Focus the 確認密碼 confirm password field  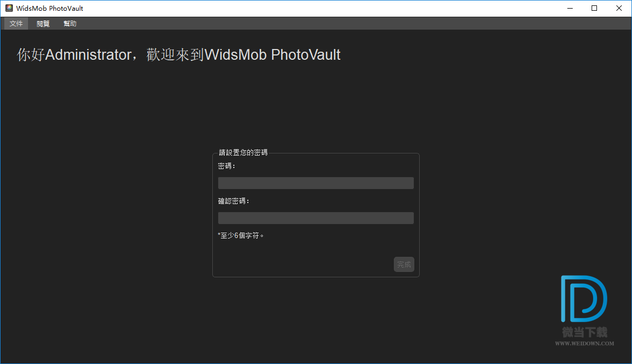click(x=316, y=218)
